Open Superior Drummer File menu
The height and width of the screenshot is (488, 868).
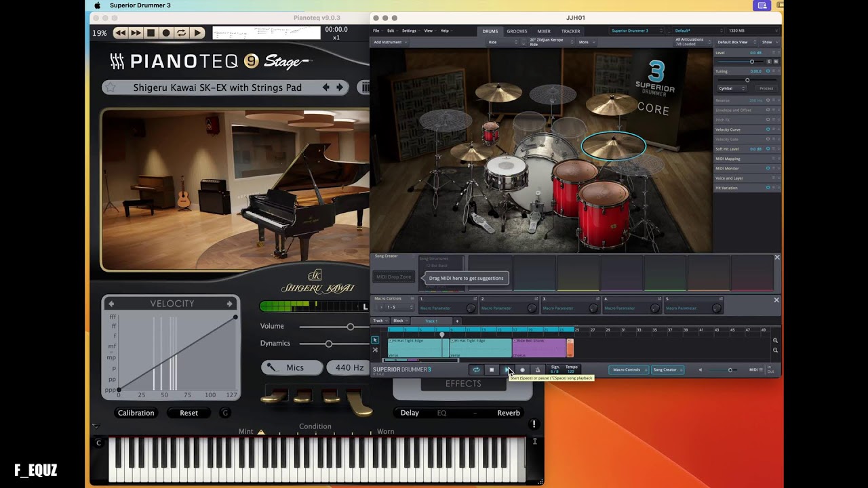coord(376,30)
